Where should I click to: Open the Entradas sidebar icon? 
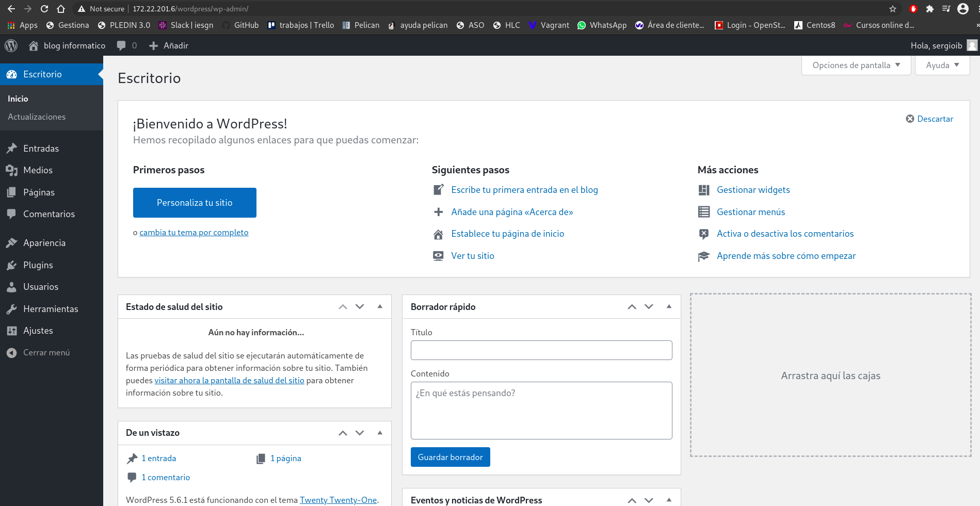pos(12,148)
